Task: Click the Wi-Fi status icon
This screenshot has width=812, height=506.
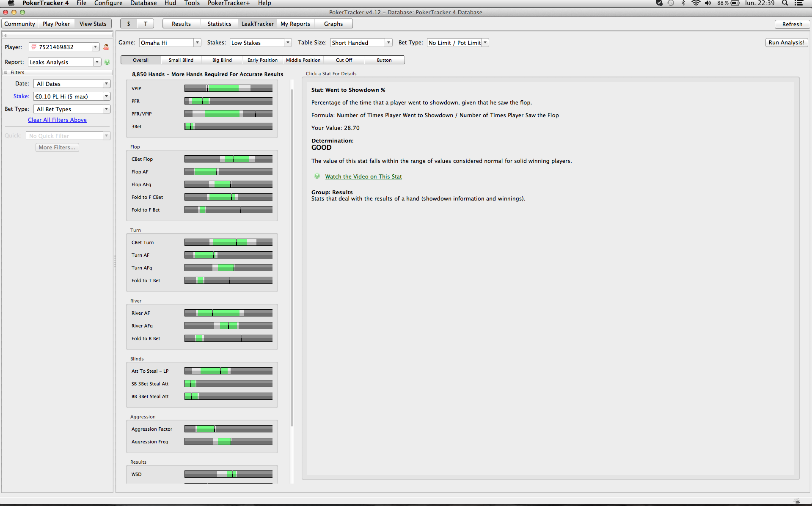Action: point(696,3)
